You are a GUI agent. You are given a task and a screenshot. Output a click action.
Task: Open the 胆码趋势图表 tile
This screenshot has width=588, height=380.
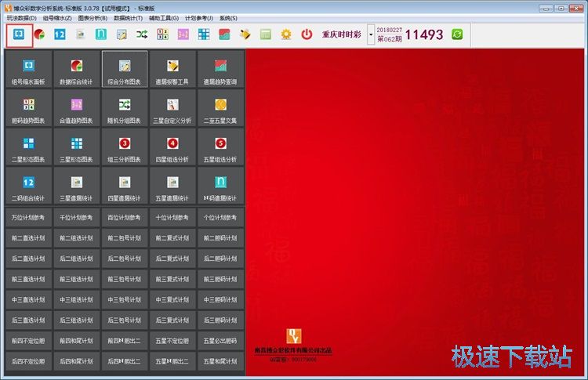coord(28,108)
